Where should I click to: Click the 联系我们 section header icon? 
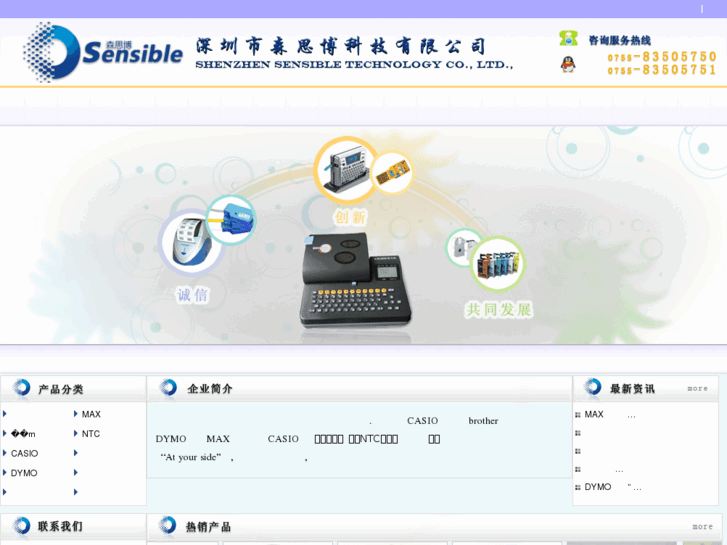(21, 526)
